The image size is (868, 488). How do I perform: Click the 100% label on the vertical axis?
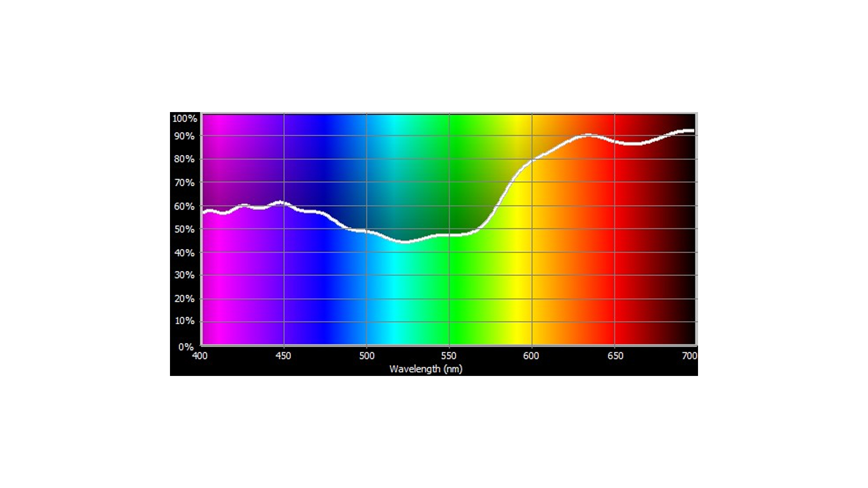[x=184, y=118]
